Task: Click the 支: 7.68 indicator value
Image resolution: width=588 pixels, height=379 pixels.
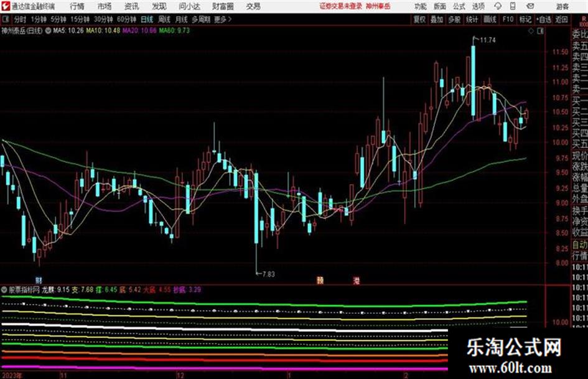Action: coord(83,289)
